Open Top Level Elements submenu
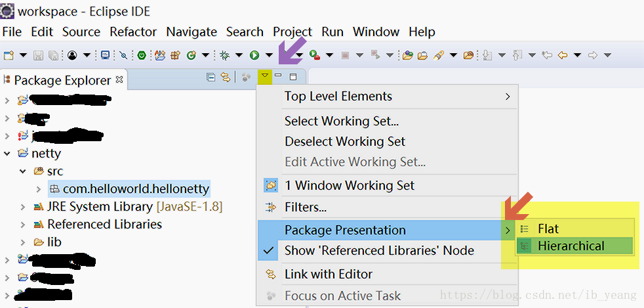Screen dimensions: 644x308 coord(388,97)
